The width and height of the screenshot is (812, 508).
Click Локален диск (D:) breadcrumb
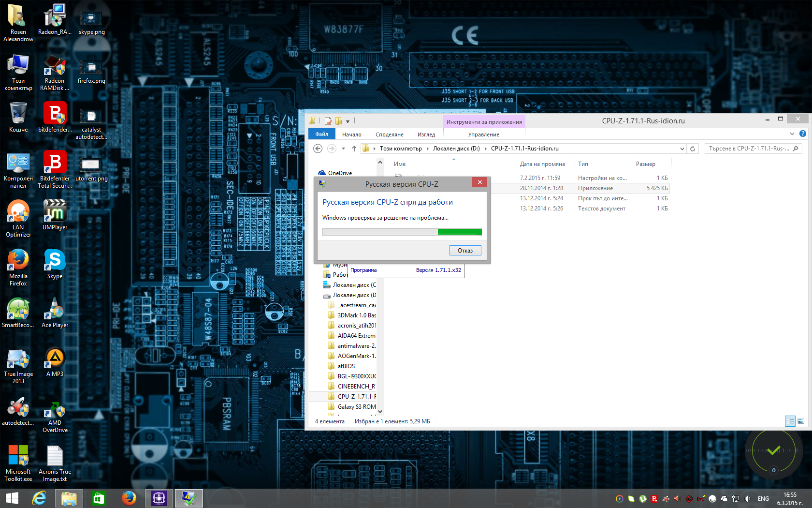[x=456, y=149]
